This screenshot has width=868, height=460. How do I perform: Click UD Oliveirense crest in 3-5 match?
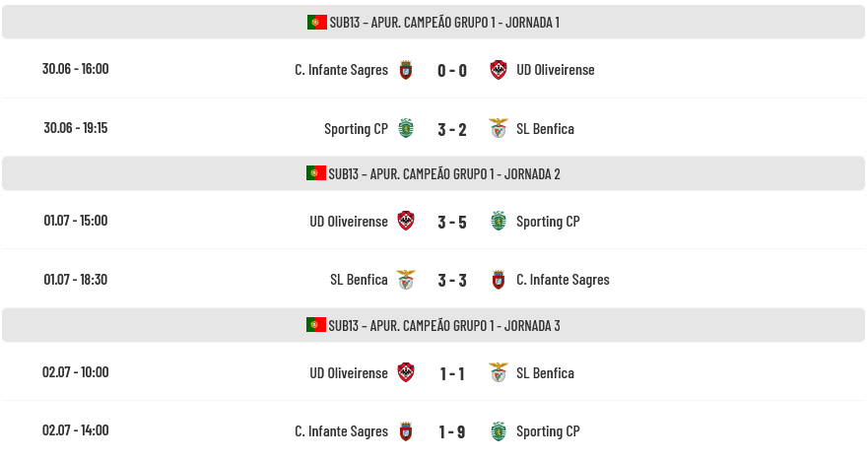click(406, 221)
